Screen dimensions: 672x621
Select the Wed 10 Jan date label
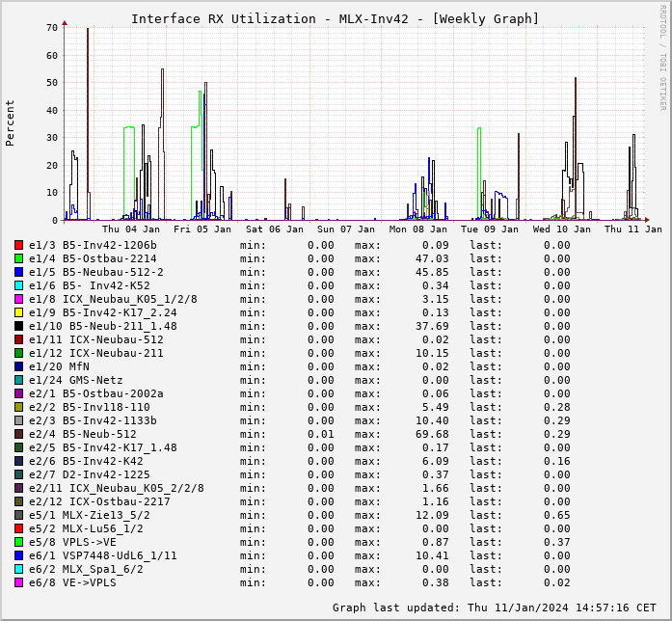pyautogui.click(x=562, y=229)
